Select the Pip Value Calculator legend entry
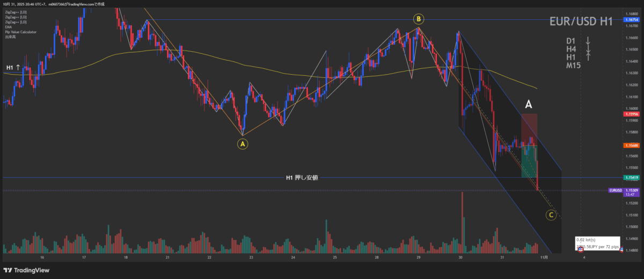Screen dimensions: 644x279 tap(20, 32)
